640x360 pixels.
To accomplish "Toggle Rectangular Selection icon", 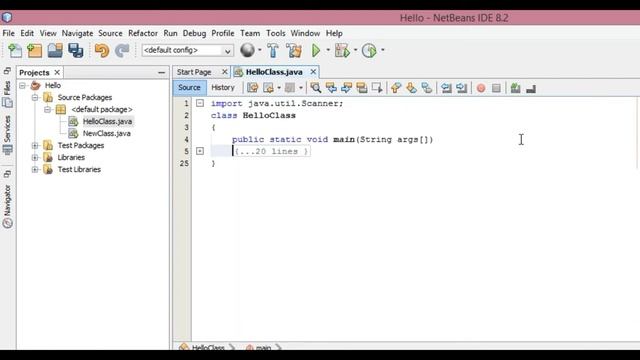I will (x=377, y=88).
